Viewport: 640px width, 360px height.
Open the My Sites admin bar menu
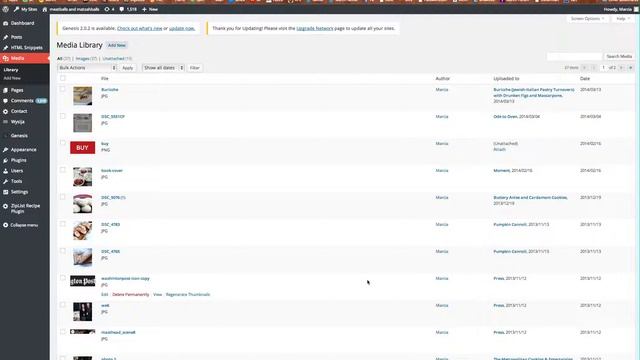pyautogui.click(x=25, y=9)
